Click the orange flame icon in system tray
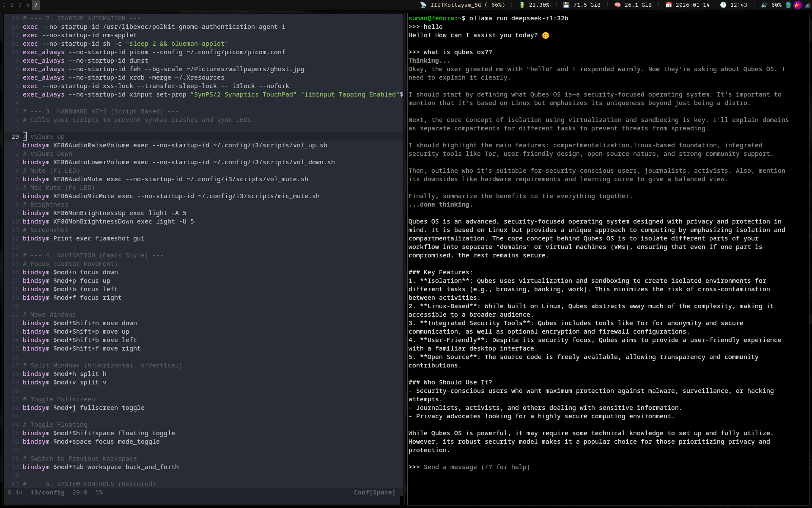 point(798,5)
